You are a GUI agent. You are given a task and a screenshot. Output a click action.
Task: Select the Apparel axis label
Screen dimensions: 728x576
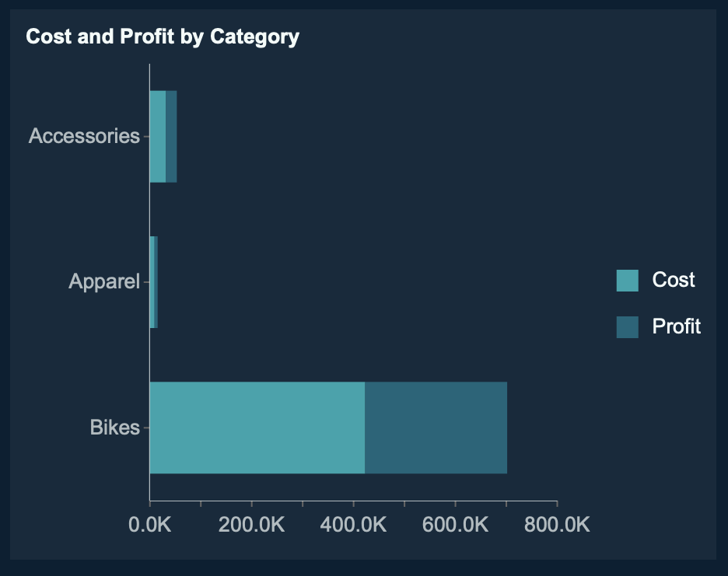coord(104,281)
